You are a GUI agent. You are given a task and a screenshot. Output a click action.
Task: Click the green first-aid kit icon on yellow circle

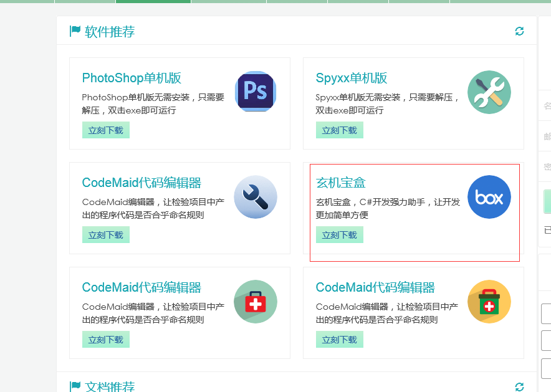click(489, 302)
